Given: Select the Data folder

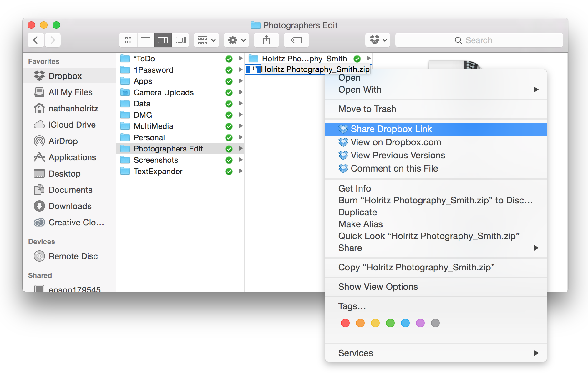Looking at the screenshot, I should click(180, 104).
